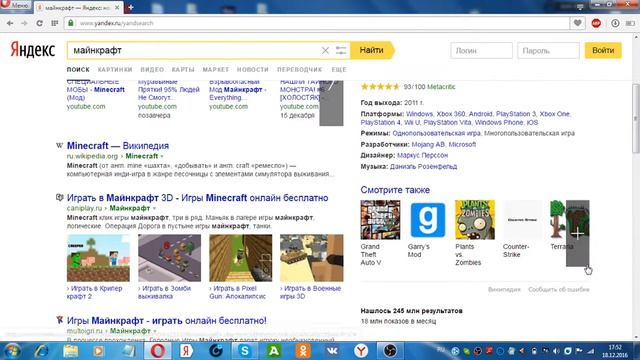Open the Одноклассники orange taskbar icon
This screenshot has width=640, height=360.
(x=303, y=351)
